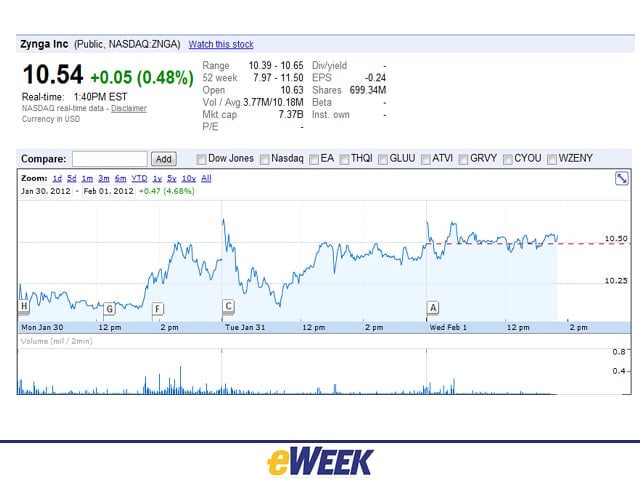Toggle the THQI comparison checkbox
The height and width of the screenshot is (480, 640).
coord(344,159)
